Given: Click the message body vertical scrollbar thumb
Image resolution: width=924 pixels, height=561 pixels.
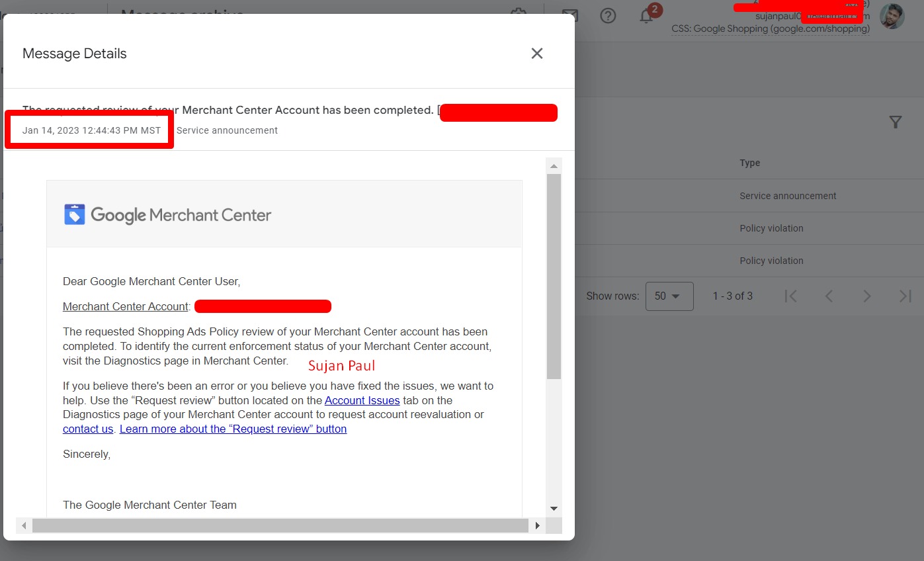Looking at the screenshot, I should point(554,277).
